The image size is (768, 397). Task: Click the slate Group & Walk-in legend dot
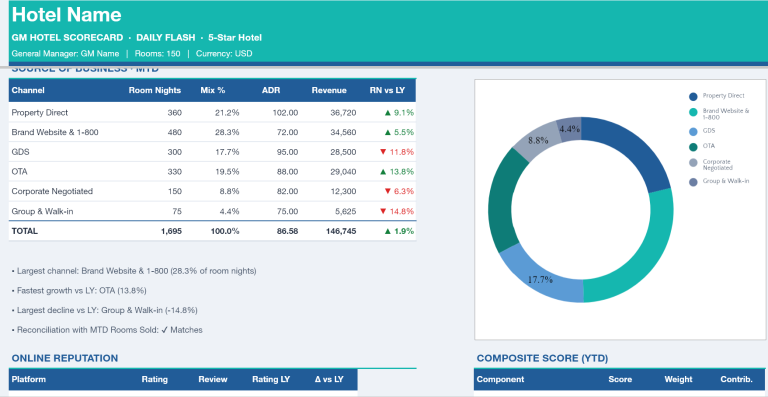point(693,182)
